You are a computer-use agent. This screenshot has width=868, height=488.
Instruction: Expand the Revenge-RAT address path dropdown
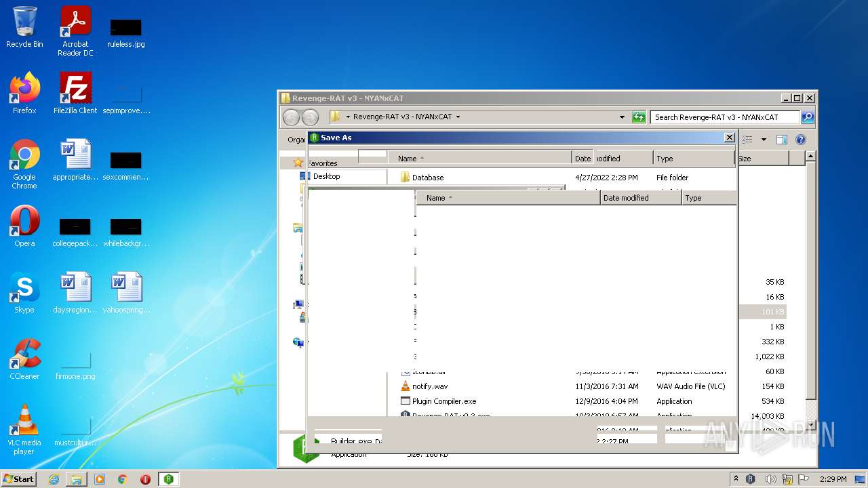click(x=458, y=117)
